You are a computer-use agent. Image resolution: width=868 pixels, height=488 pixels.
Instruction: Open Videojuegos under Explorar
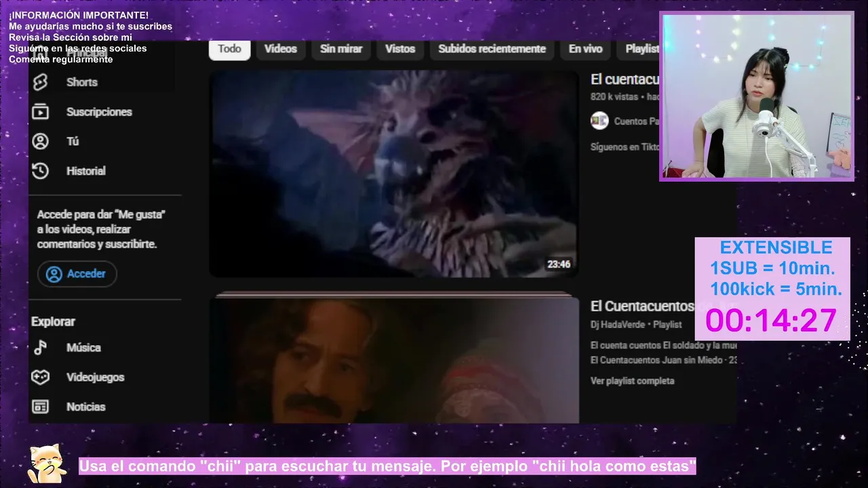[95, 377]
